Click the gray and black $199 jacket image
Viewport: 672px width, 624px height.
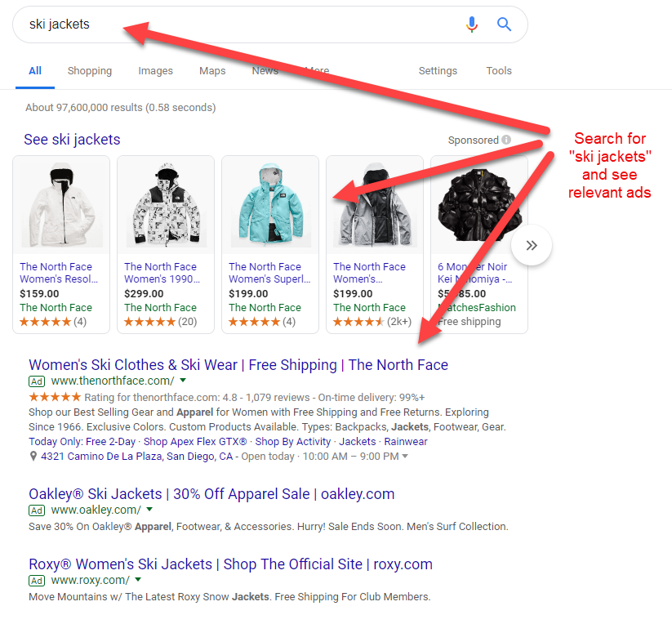click(x=375, y=205)
